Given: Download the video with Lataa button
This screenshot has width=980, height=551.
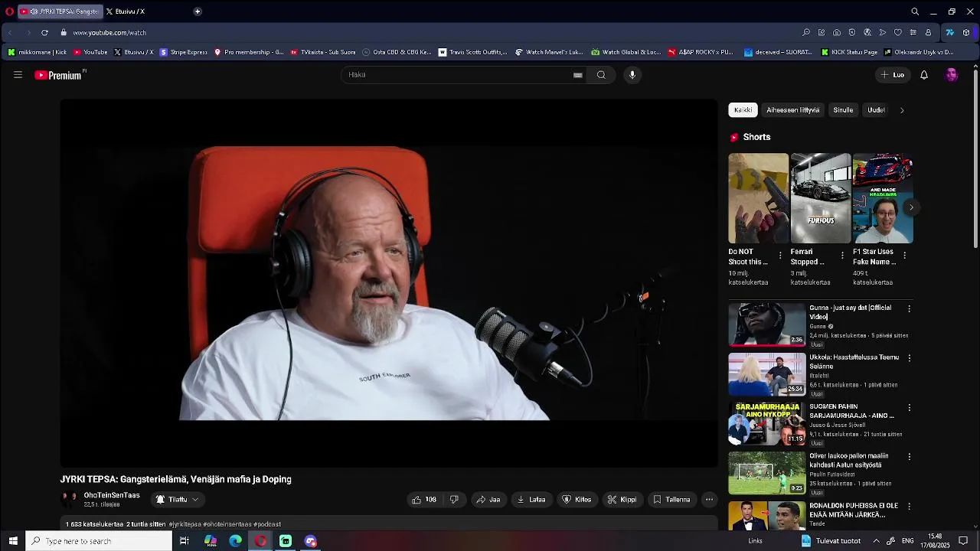Looking at the screenshot, I should pos(531,500).
